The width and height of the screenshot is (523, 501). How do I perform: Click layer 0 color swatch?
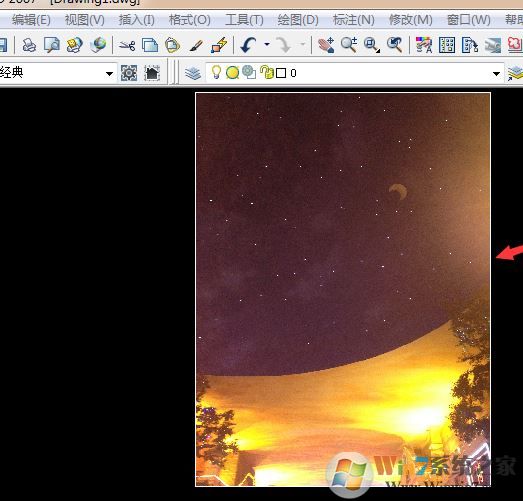pyautogui.click(x=281, y=73)
